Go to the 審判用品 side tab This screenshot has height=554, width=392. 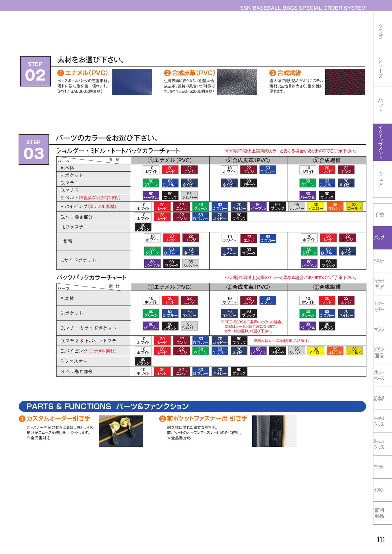pos(382,513)
